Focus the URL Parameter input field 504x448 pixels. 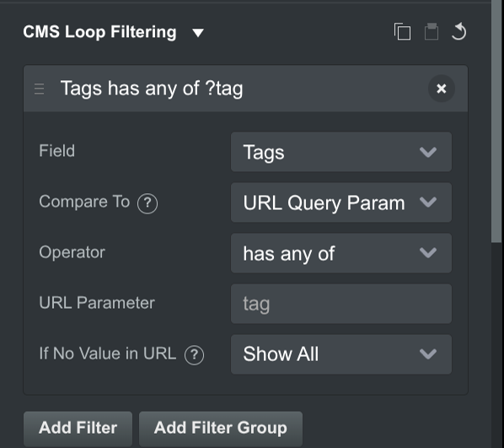[x=341, y=304]
